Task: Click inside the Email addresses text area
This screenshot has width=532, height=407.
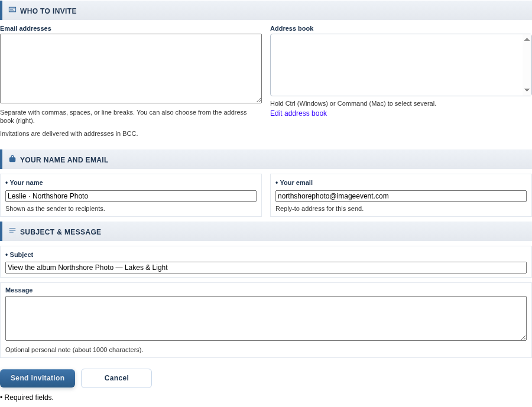Action: pyautogui.click(x=131, y=69)
